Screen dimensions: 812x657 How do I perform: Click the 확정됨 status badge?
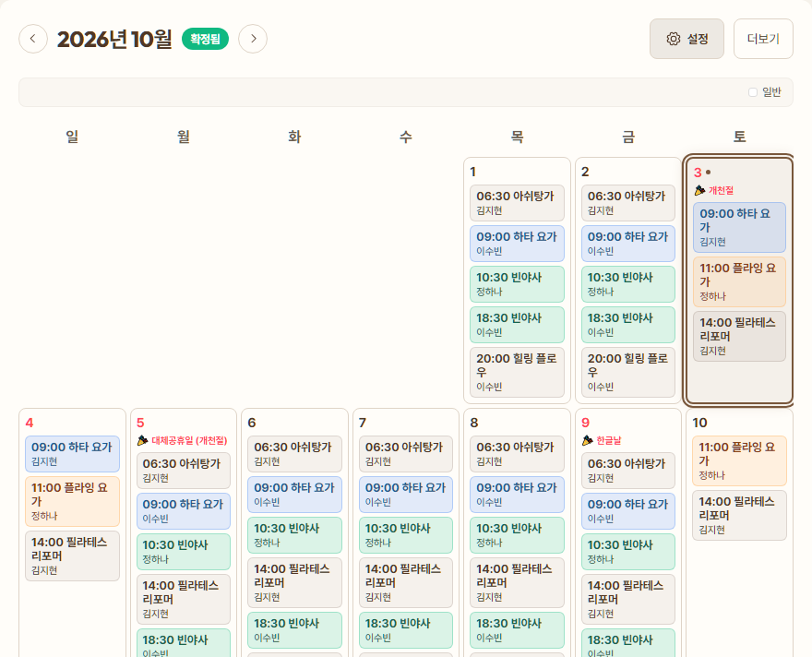click(205, 39)
